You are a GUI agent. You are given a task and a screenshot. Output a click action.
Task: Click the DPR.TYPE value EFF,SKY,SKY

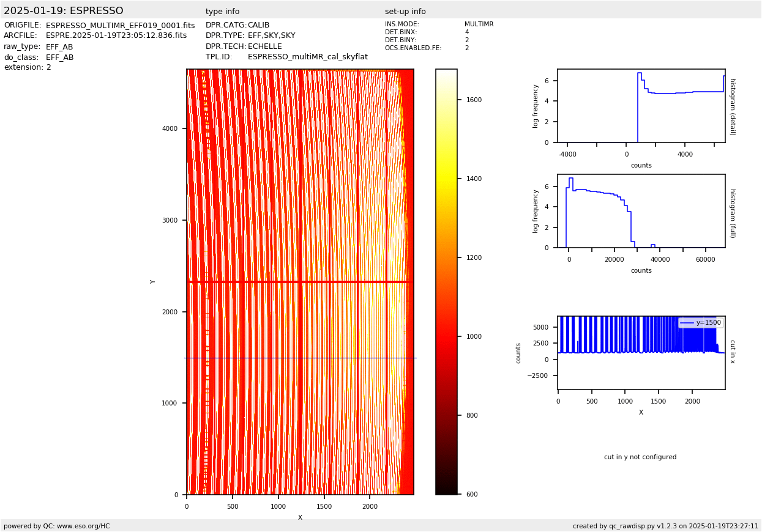[x=271, y=36]
